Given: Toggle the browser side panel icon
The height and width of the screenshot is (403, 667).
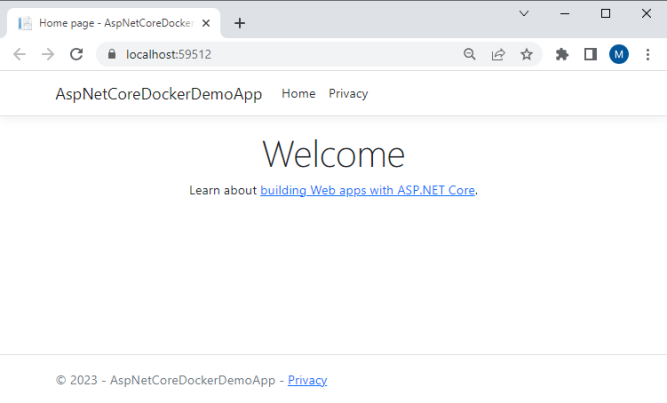Looking at the screenshot, I should (590, 54).
